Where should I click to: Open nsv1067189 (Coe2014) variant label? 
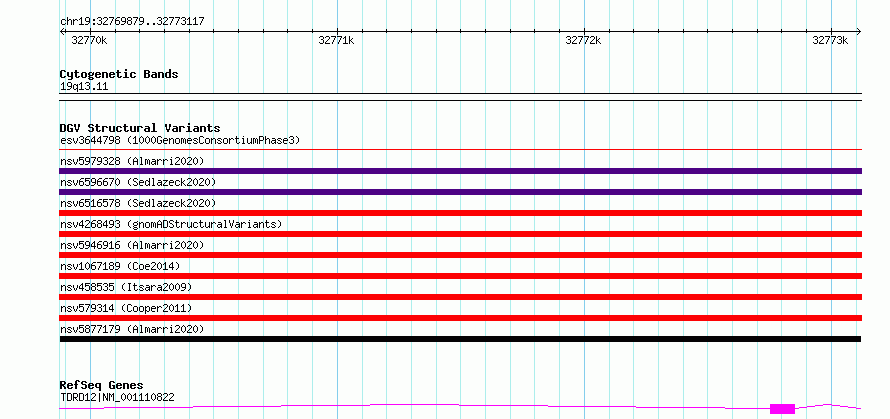click(120, 266)
